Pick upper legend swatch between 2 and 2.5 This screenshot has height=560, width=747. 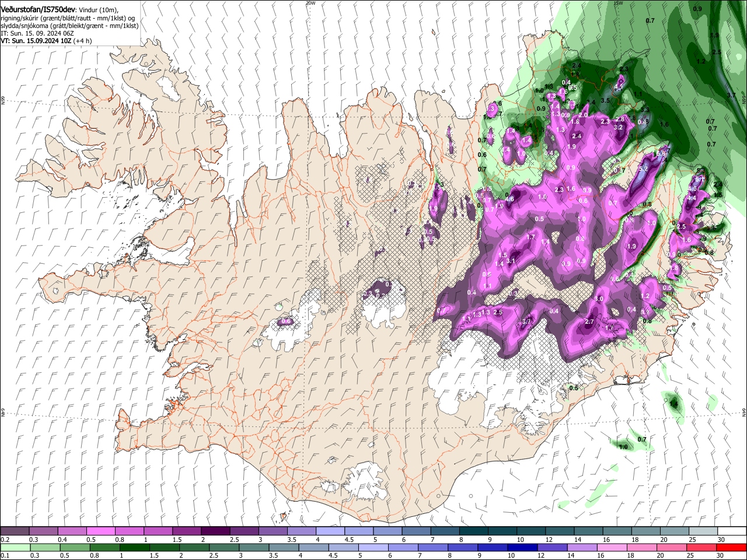click(x=215, y=531)
